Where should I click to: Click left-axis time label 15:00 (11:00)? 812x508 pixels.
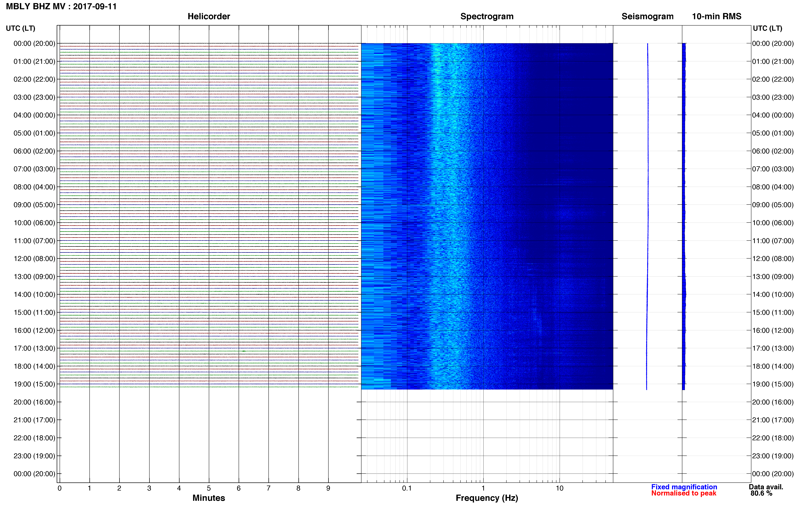click(x=34, y=312)
